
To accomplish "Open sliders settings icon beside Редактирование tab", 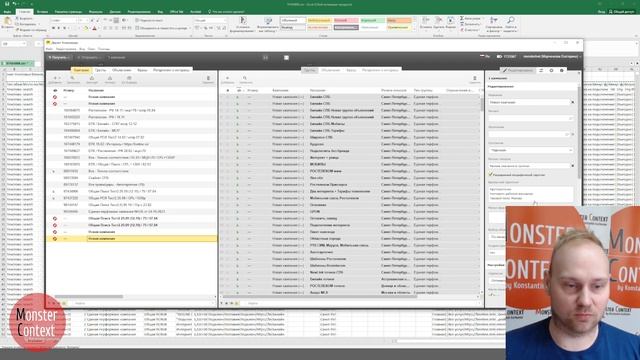I will (541, 70).
